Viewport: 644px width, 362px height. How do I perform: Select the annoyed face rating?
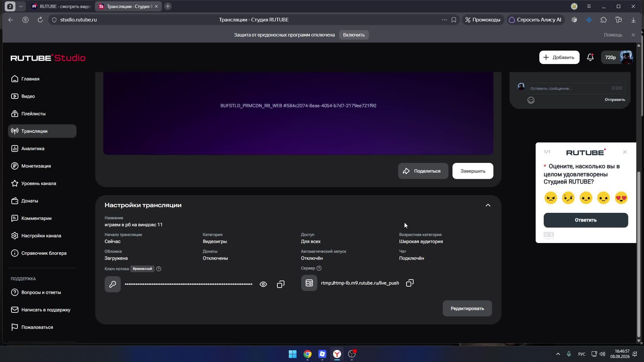tap(568, 198)
